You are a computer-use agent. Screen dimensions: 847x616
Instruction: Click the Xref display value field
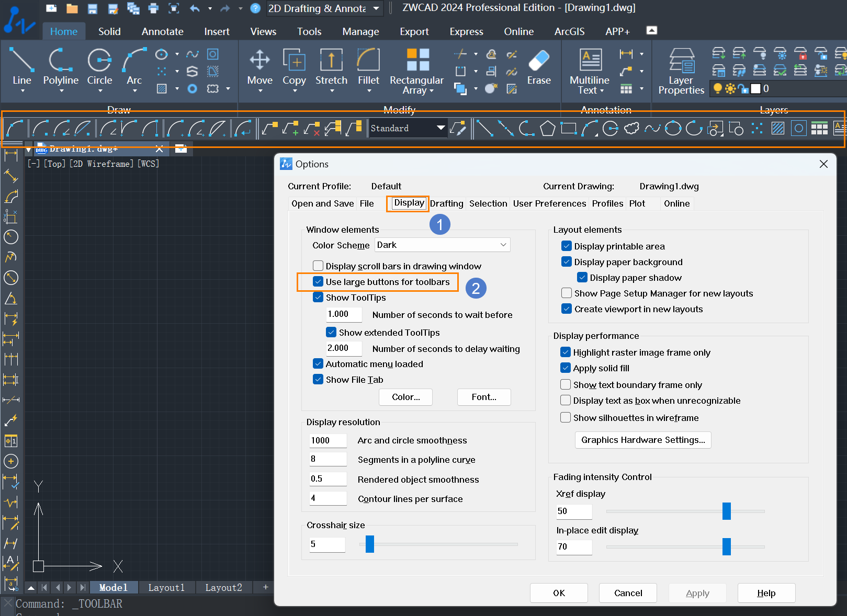[x=574, y=511]
